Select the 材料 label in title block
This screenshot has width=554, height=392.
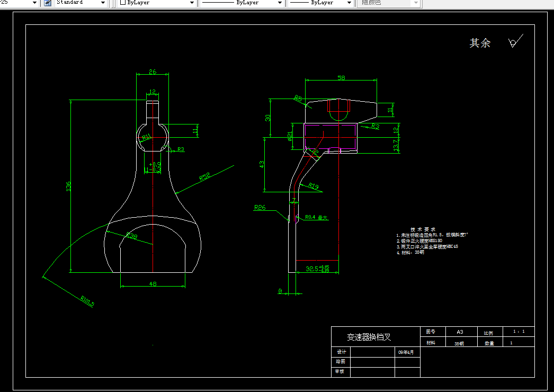tap(431, 343)
